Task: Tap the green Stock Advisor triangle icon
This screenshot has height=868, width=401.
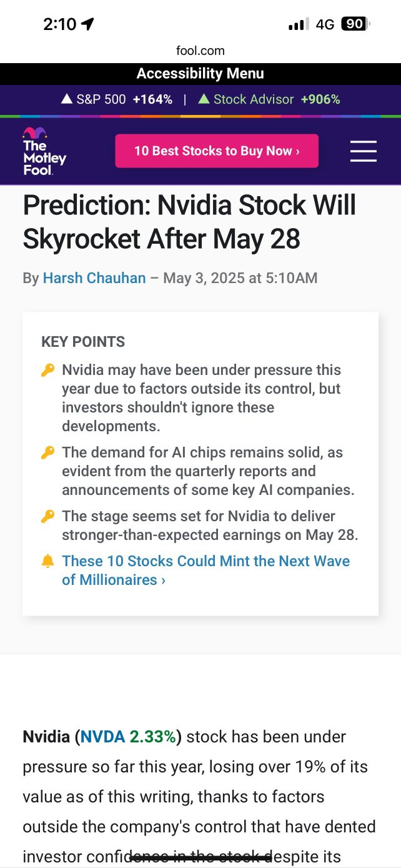Action: tap(204, 99)
